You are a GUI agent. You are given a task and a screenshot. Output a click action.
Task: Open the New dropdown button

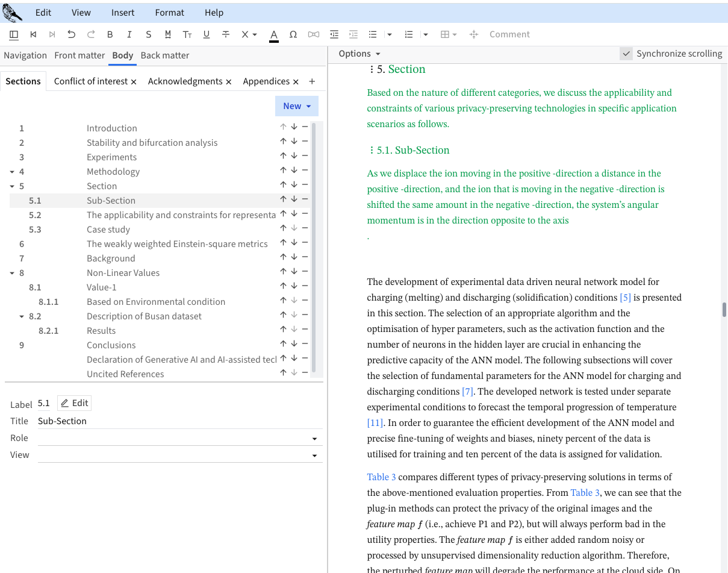pyautogui.click(x=297, y=106)
